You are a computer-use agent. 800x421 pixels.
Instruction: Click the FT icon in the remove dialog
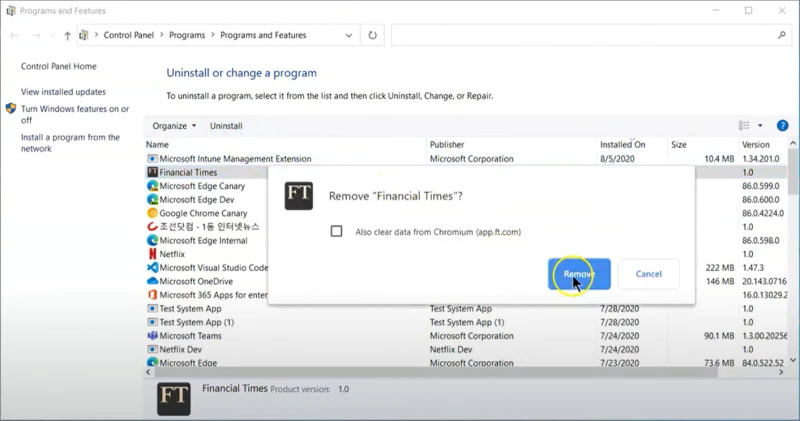click(x=298, y=196)
